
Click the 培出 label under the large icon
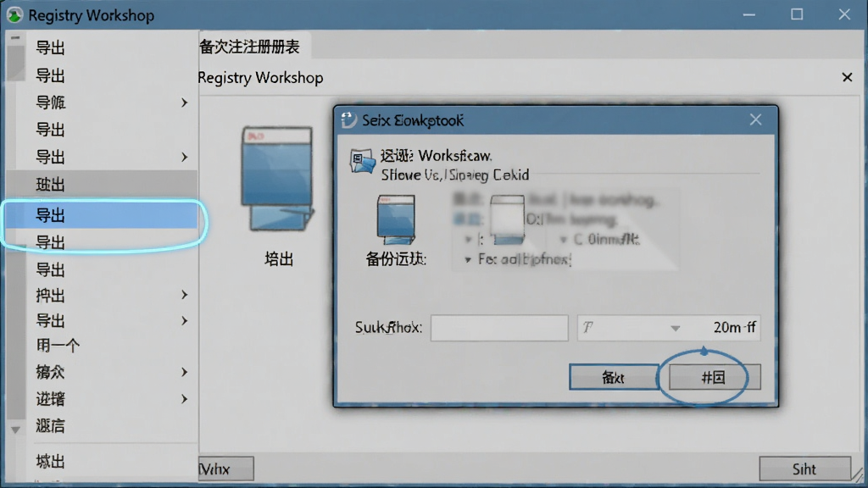[278, 259]
